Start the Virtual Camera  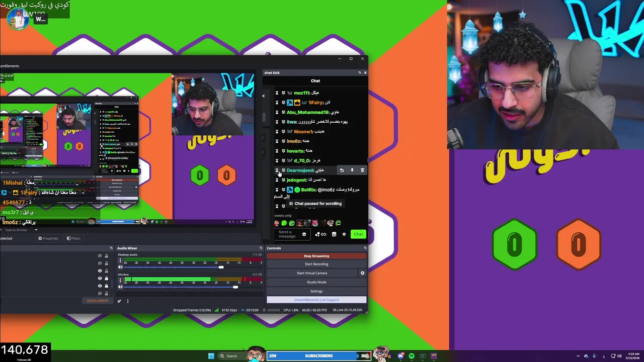tap(312, 273)
